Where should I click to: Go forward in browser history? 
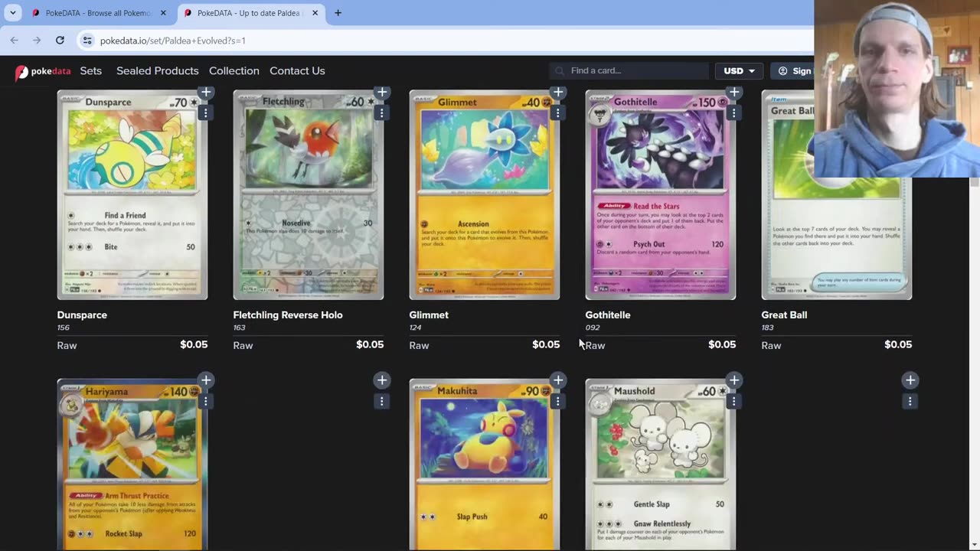click(x=37, y=40)
